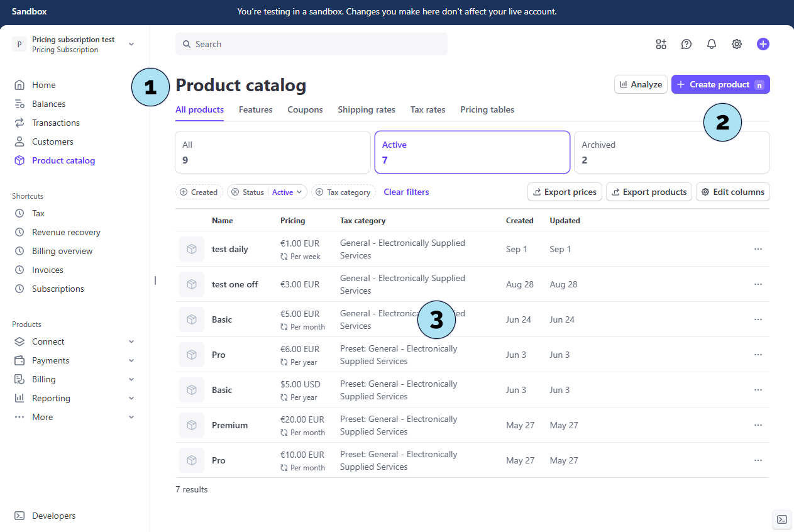This screenshot has width=794, height=532.
Task: Open row options for test daily product
Action: click(x=758, y=249)
